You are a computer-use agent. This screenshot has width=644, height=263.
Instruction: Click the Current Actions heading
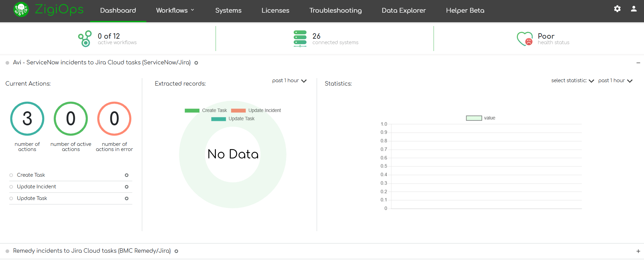point(28,84)
